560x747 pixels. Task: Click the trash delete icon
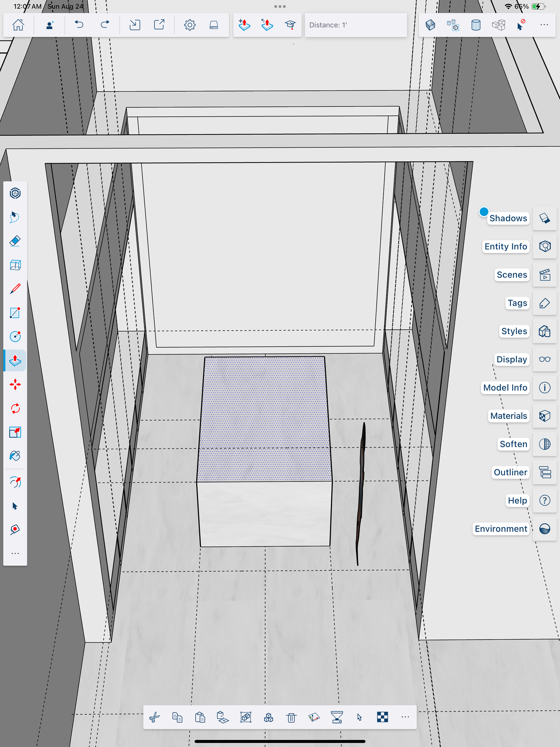click(291, 717)
